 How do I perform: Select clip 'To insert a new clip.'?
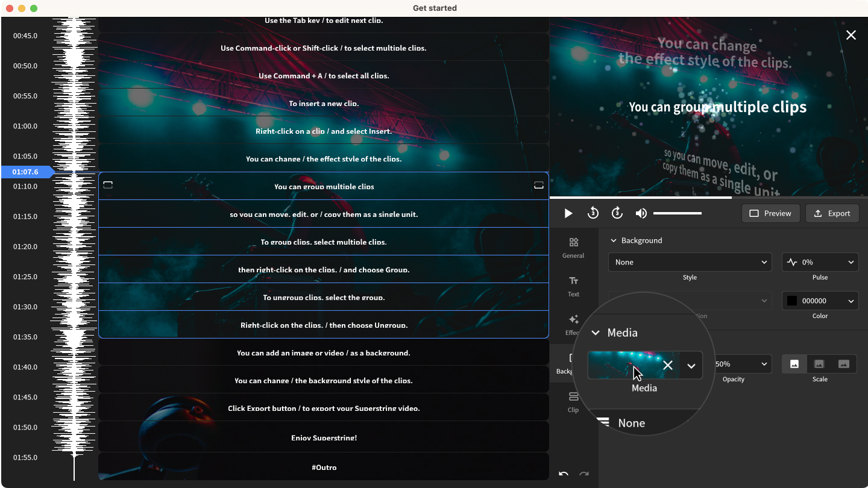coord(324,102)
